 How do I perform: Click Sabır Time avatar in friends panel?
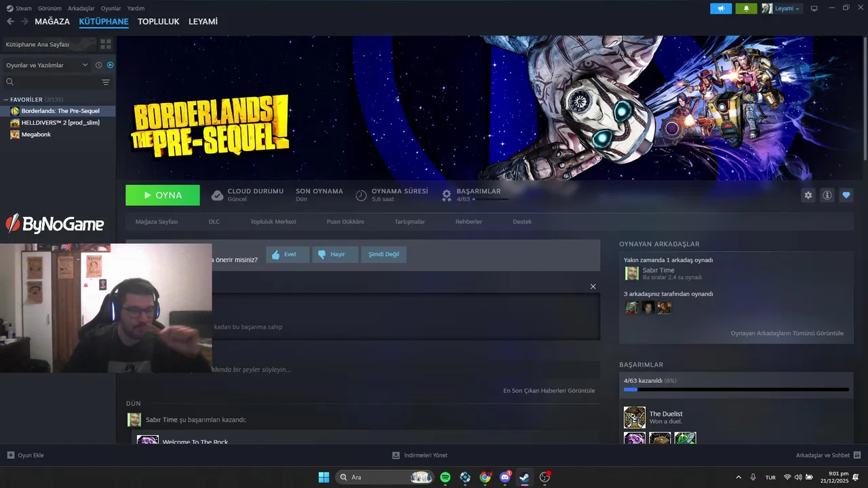point(632,273)
